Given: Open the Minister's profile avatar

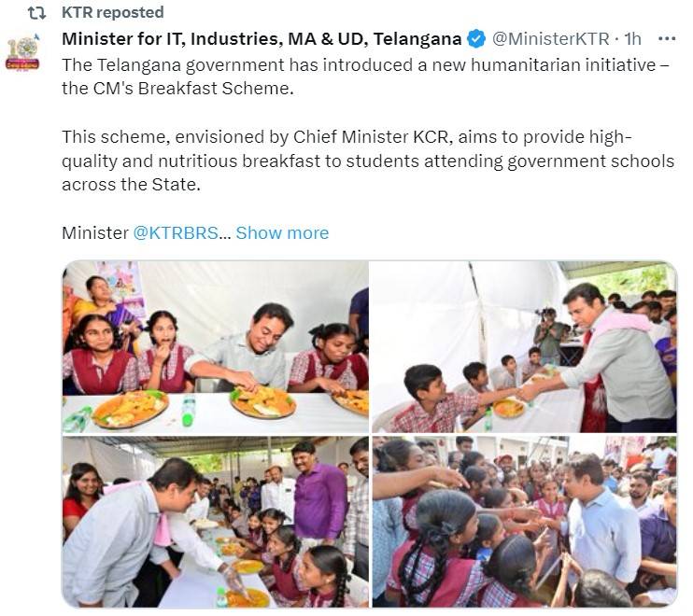Looking at the screenshot, I should click(22, 52).
